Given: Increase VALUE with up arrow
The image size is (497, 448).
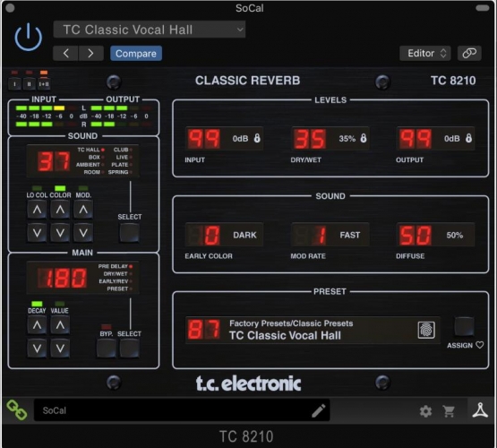Looking at the screenshot, I should (x=60, y=325).
